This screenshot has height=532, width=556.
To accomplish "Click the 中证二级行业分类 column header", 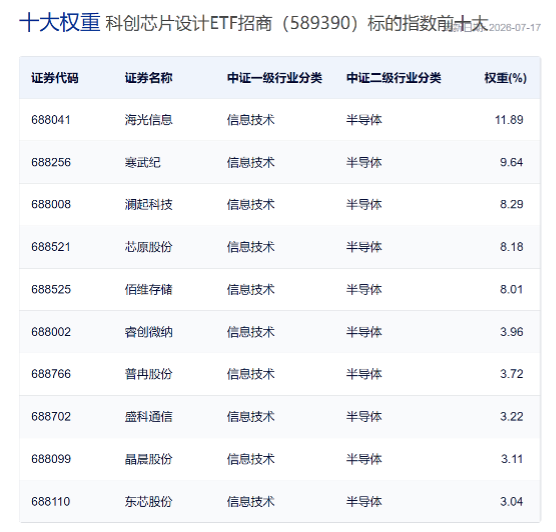I will click(x=394, y=78).
